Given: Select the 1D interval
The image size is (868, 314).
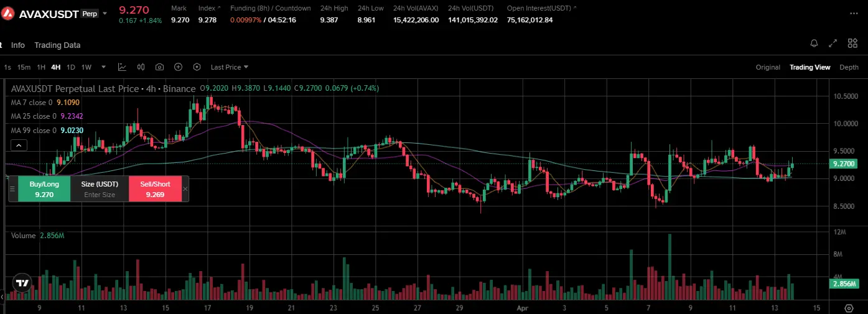Looking at the screenshot, I should tap(71, 67).
